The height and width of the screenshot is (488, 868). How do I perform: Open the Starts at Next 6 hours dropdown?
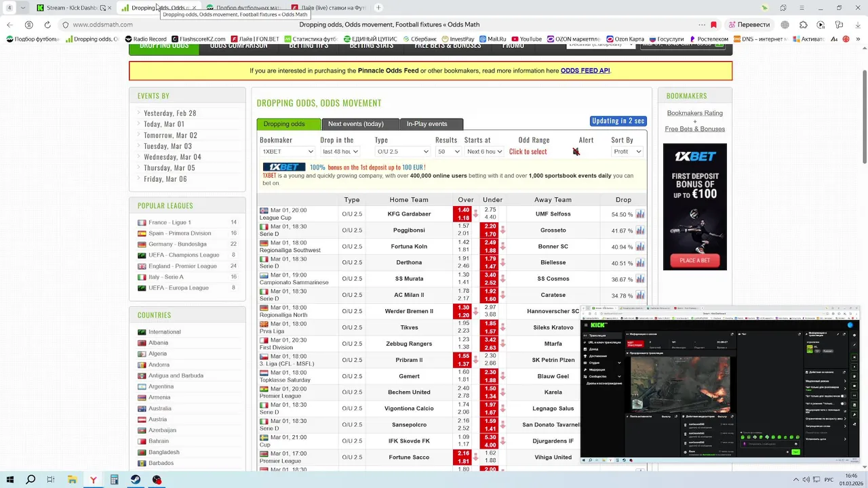[484, 152]
